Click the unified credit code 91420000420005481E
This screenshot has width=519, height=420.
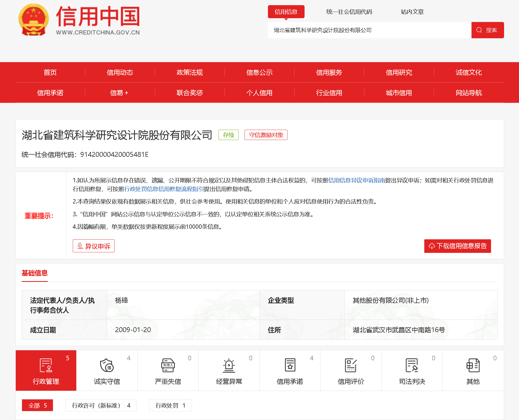(114, 154)
